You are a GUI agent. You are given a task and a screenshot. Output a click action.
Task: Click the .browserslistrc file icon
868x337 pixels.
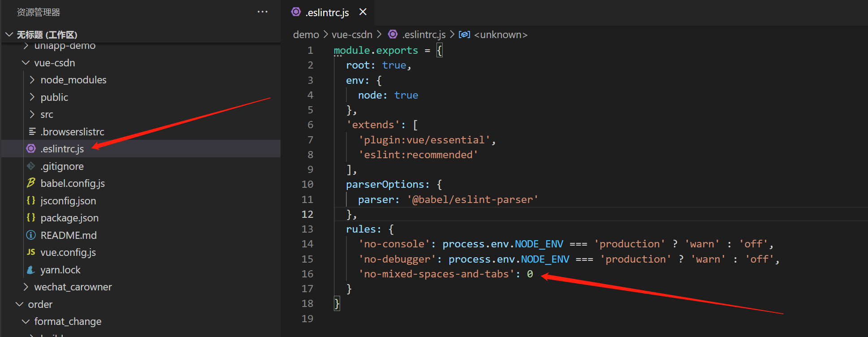pyautogui.click(x=32, y=132)
